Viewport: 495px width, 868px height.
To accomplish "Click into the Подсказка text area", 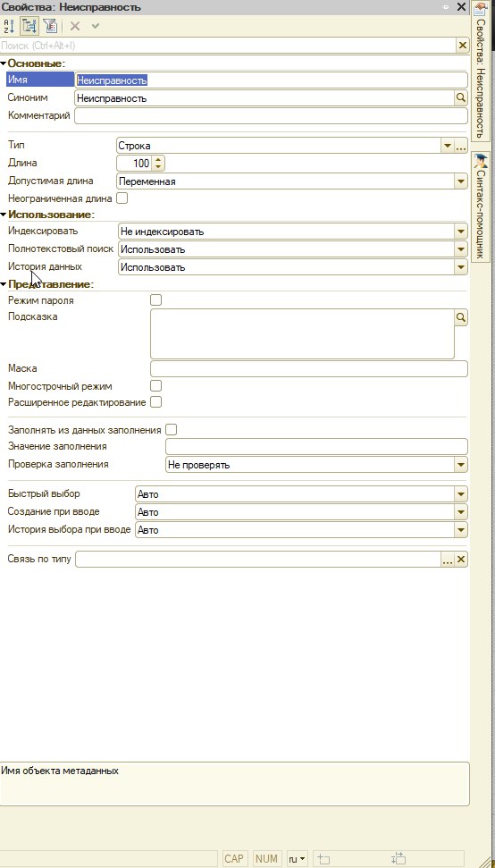I will pos(303,333).
